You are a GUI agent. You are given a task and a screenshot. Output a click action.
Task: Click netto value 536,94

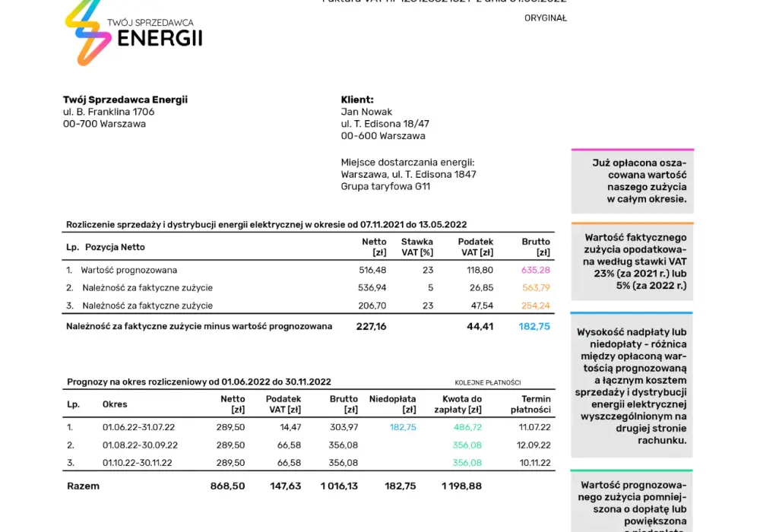[372, 288]
